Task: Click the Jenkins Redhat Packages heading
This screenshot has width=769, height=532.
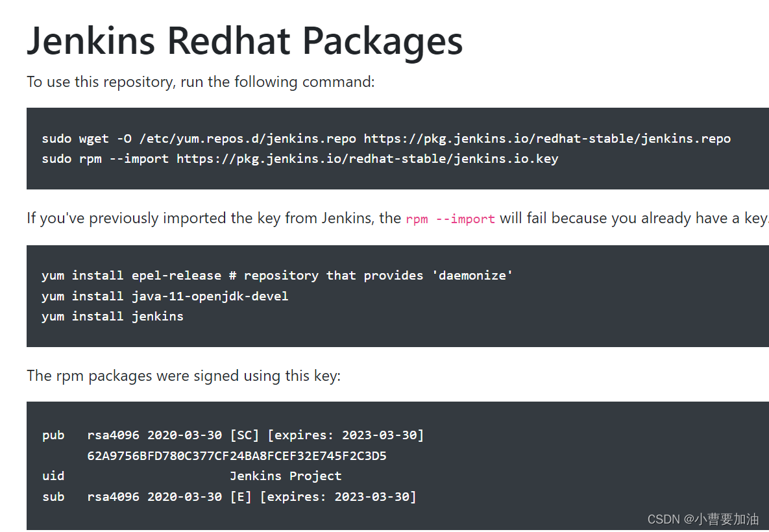Action: tap(245, 41)
